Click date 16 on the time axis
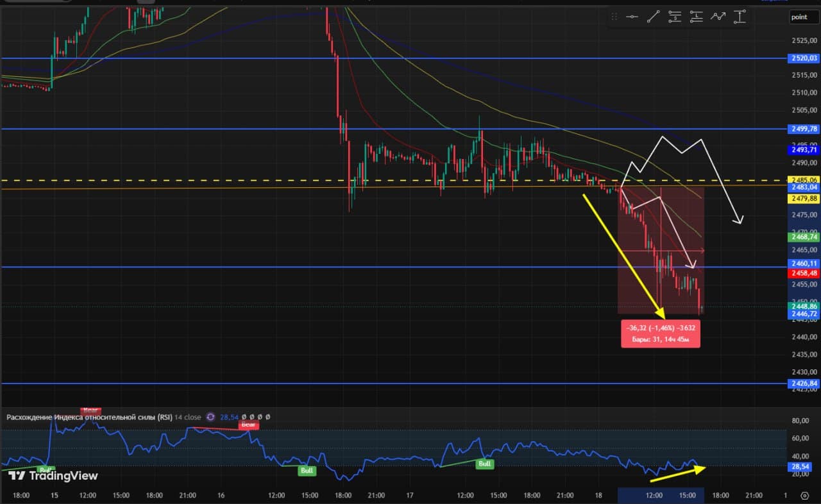This screenshot has width=821, height=504. (x=221, y=495)
